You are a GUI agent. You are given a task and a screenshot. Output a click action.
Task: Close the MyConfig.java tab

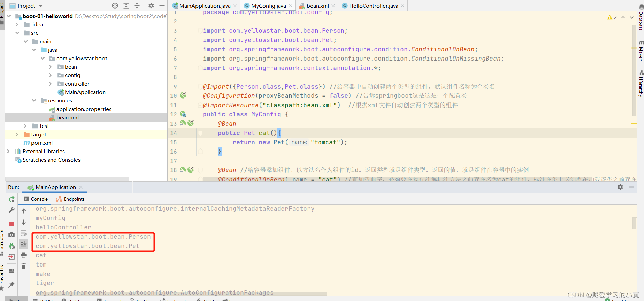[x=291, y=6]
